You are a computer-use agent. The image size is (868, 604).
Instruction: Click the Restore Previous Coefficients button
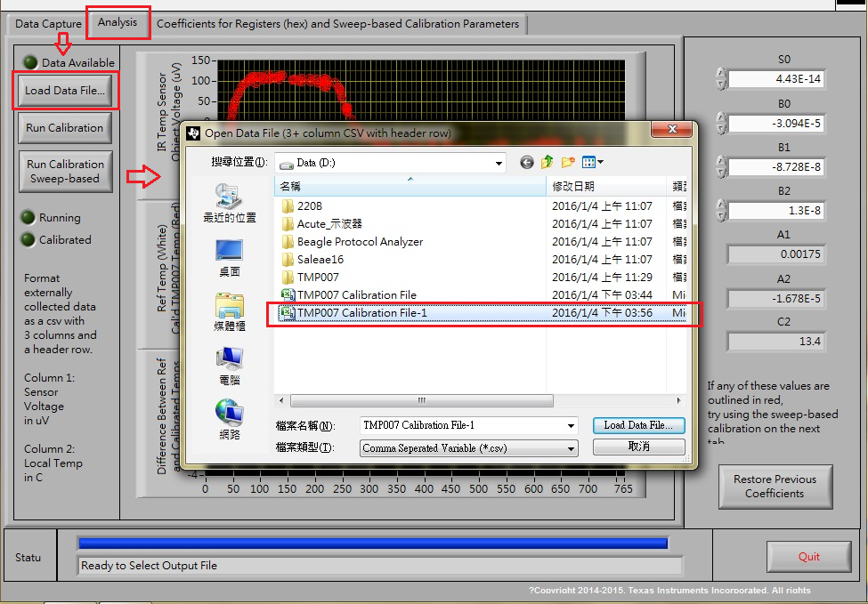775,487
